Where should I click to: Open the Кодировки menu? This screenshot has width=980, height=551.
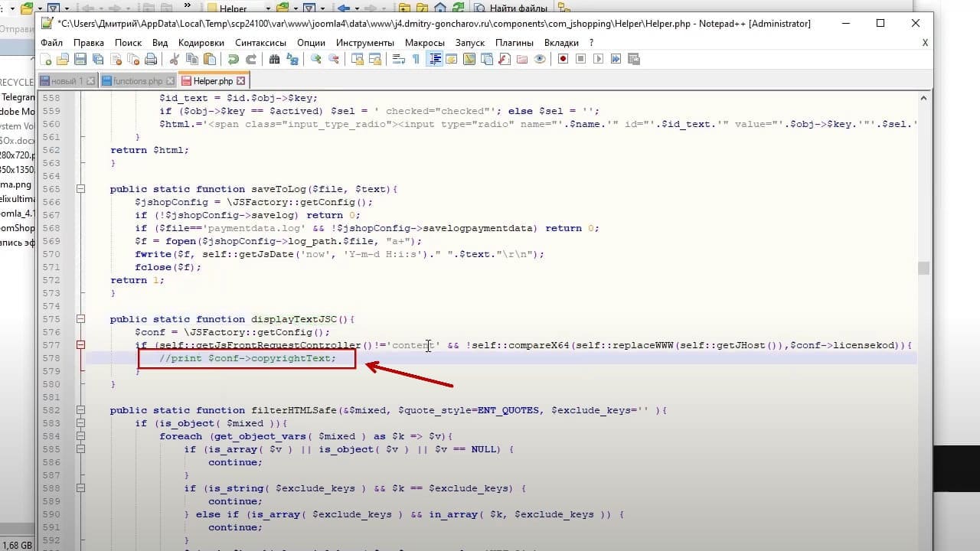[x=202, y=43]
